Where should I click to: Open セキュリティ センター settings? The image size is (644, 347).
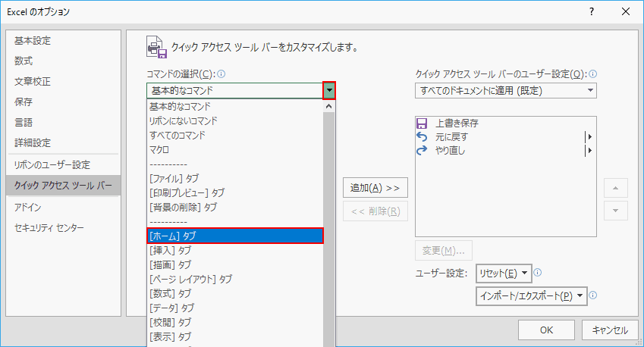tap(63, 228)
